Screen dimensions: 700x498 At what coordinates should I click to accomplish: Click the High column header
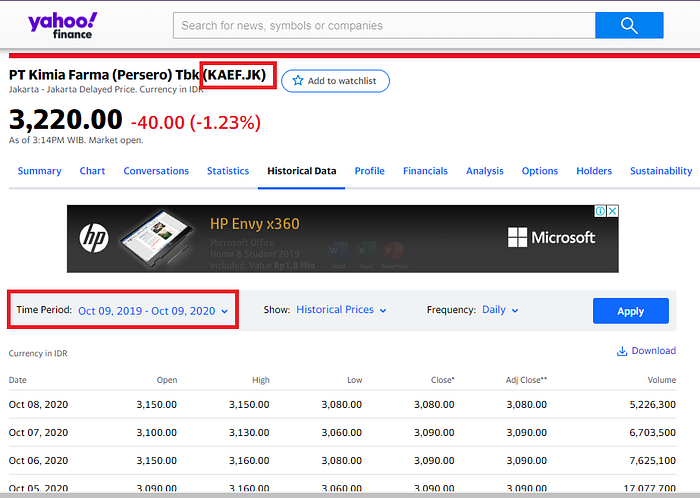261,380
